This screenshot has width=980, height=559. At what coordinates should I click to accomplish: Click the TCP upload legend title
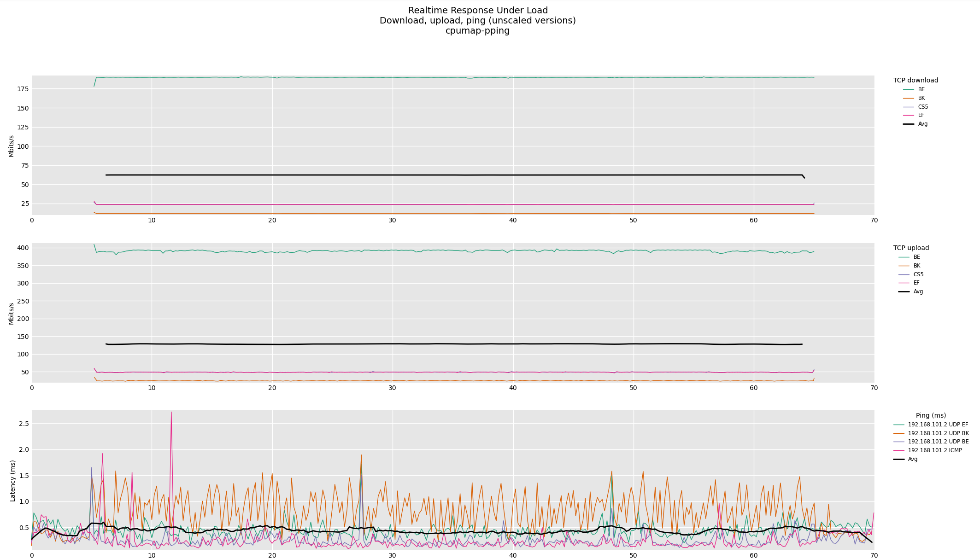click(x=911, y=248)
